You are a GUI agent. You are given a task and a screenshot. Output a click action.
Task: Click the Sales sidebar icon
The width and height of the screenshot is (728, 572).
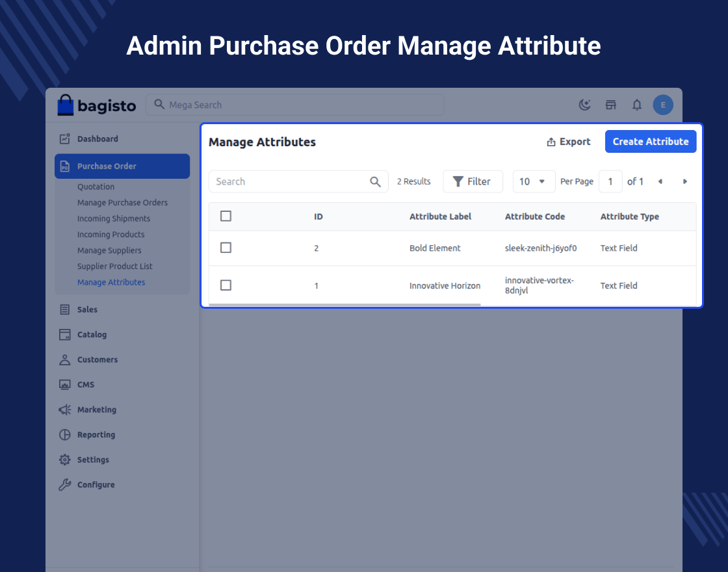coord(65,309)
